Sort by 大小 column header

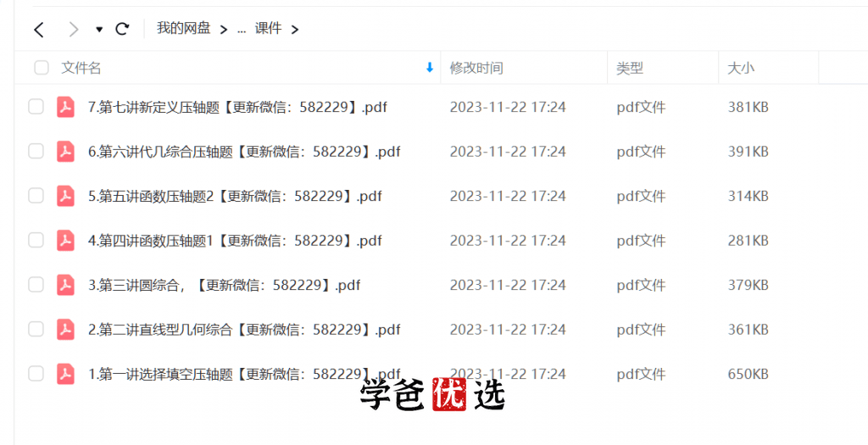(741, 68)
